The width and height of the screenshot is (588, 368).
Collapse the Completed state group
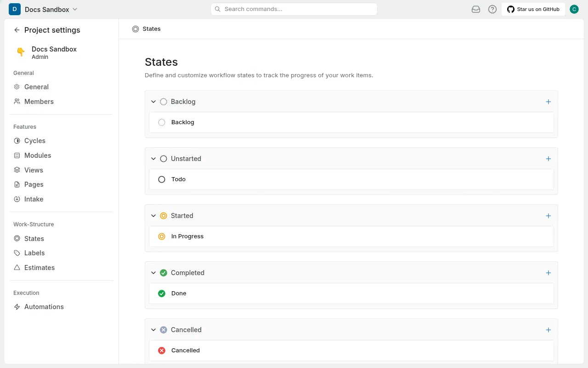click(153, 273)
